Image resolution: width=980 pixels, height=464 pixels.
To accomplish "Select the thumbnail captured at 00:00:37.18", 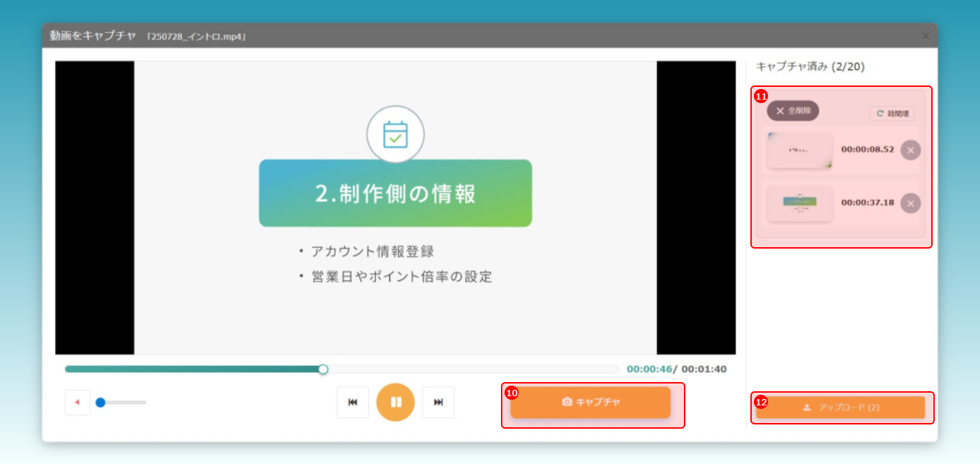I will tap(800, 203).
